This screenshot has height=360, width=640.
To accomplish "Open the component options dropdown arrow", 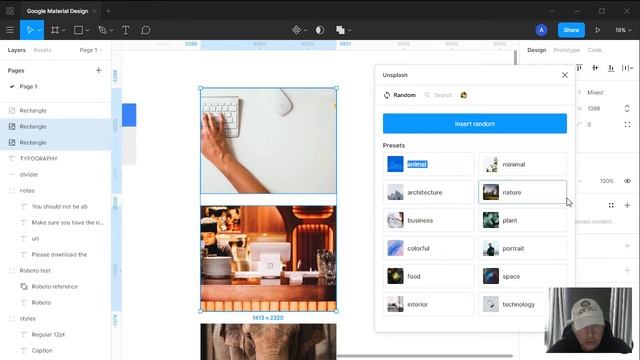I will coord(305,30).
